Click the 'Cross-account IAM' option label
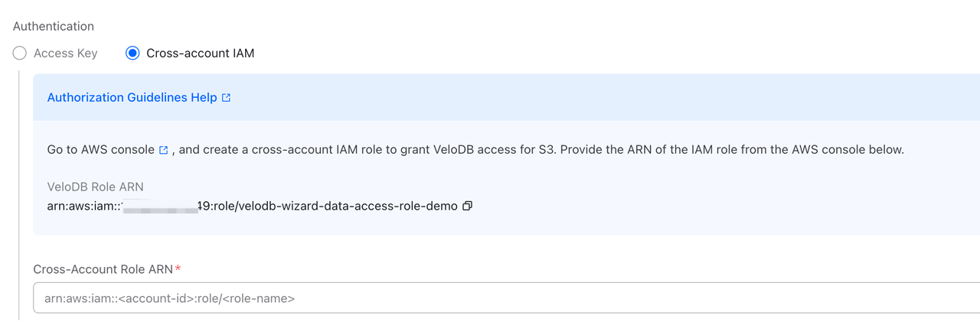980x322 pixels. 200,54
